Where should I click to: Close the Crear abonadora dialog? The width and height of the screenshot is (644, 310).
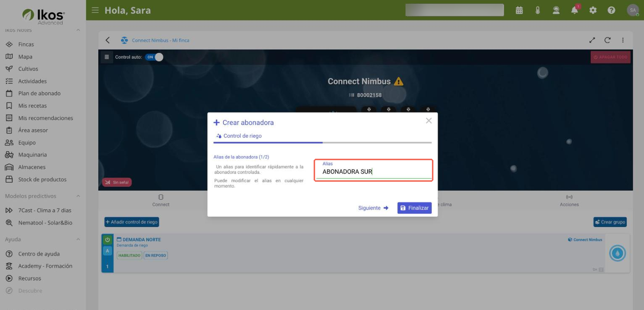coord(429,121)
